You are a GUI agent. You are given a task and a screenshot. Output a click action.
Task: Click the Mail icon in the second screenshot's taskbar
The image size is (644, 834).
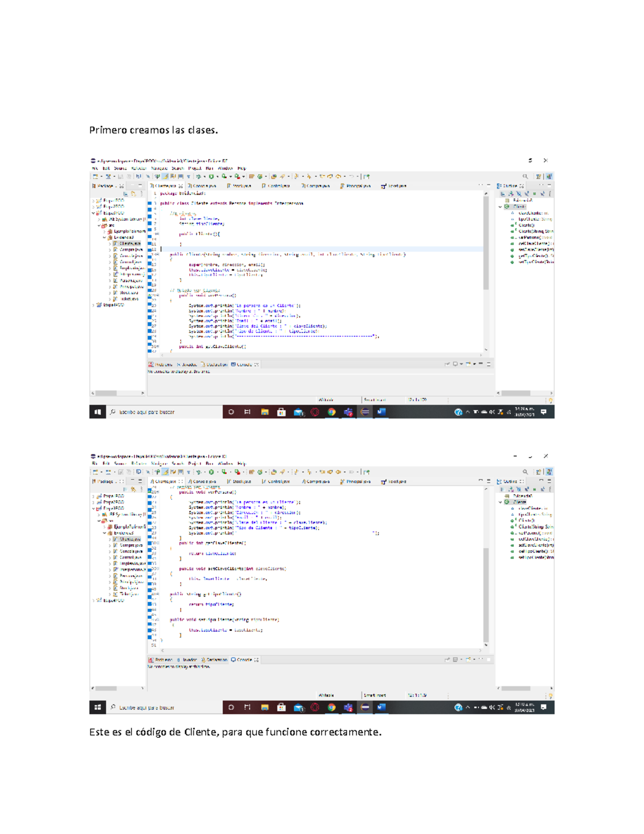click(298, 707)
